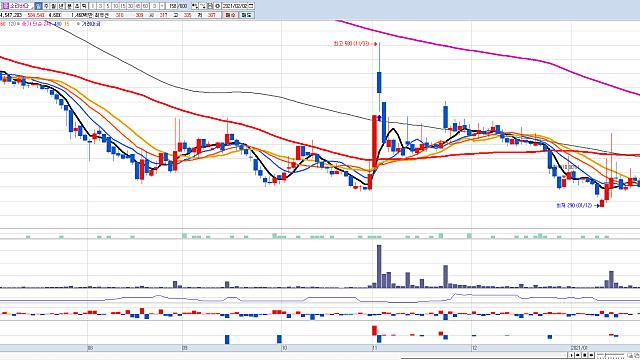
Task: Select the daily (일) chart period button
Action: pyautogui.click(x=38, y=6)
